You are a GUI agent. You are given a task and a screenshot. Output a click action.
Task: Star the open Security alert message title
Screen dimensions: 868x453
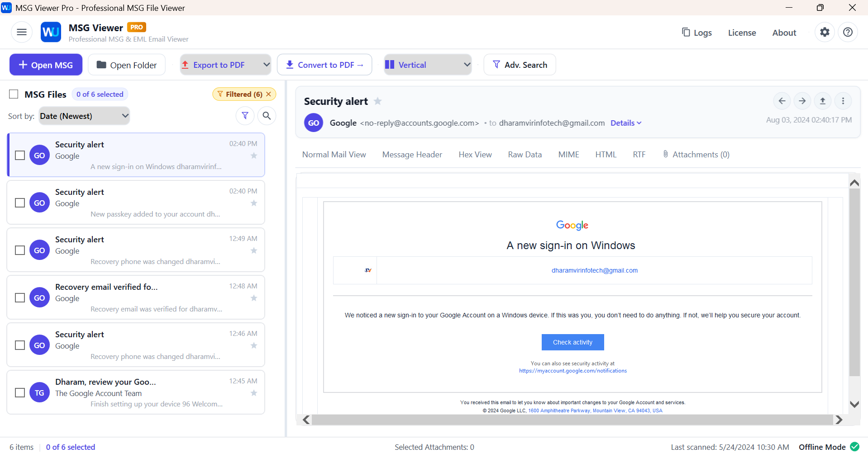point(377,101)
